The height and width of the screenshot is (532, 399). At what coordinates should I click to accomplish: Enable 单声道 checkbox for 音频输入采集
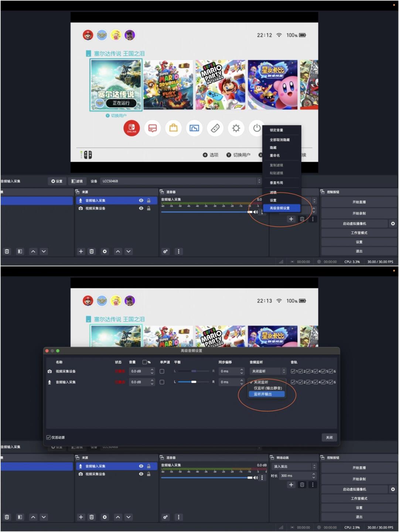coord(162,382)
